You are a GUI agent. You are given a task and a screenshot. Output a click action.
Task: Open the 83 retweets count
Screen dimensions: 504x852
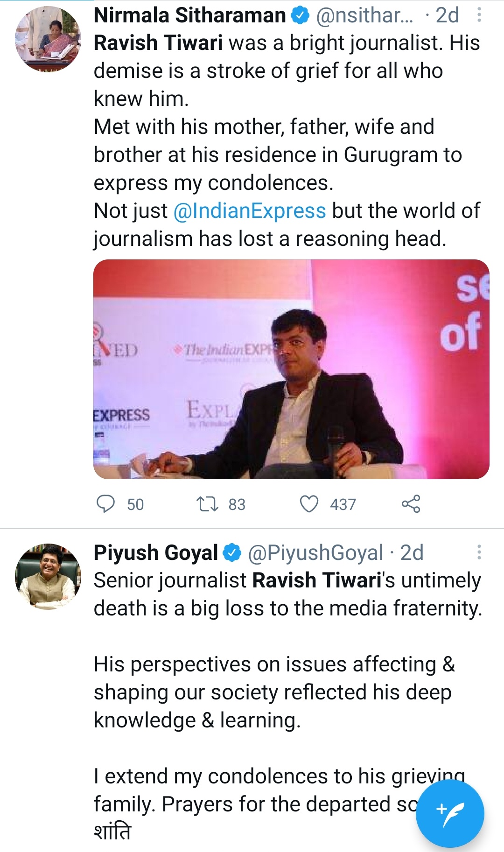click(x=237, y=504)
